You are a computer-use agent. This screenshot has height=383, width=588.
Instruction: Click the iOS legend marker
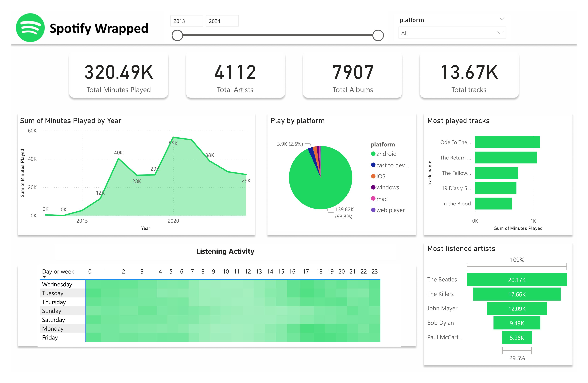coord(373,176)
